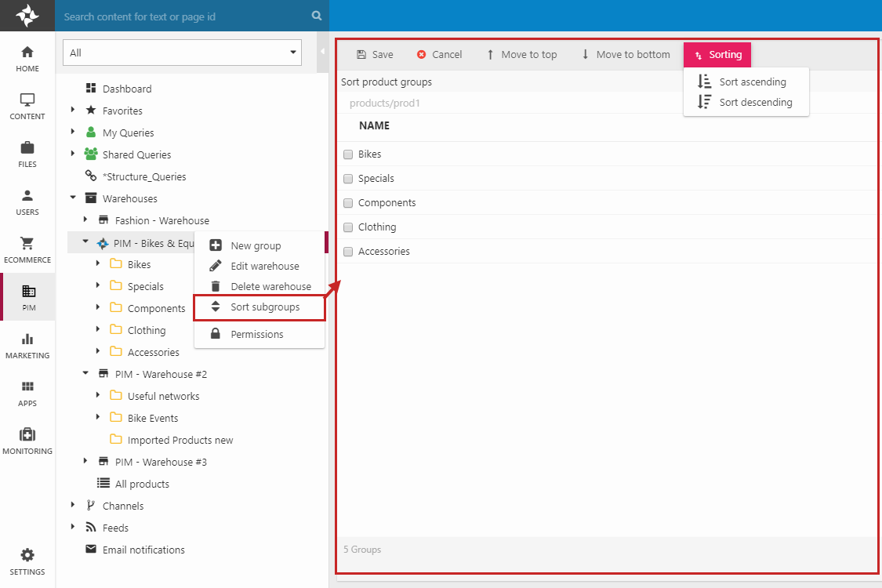Go to Ecommerce cart icon
Screen dimensions: 882x588
[27, 249]
